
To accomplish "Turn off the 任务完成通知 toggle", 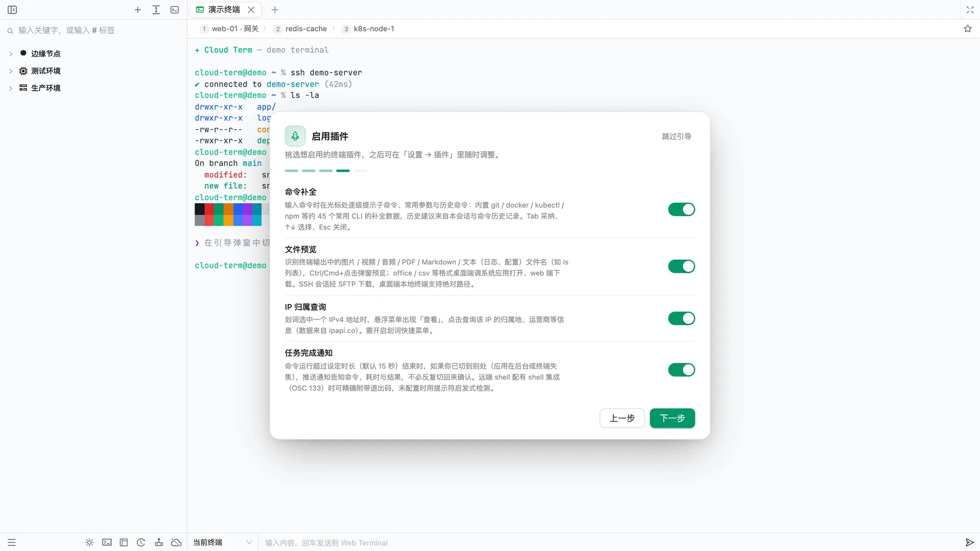I will pos(681,370).
